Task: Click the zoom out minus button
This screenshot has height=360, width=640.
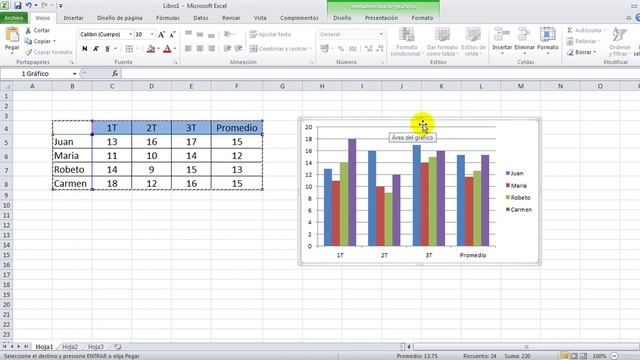Action: tap(614, 356)
